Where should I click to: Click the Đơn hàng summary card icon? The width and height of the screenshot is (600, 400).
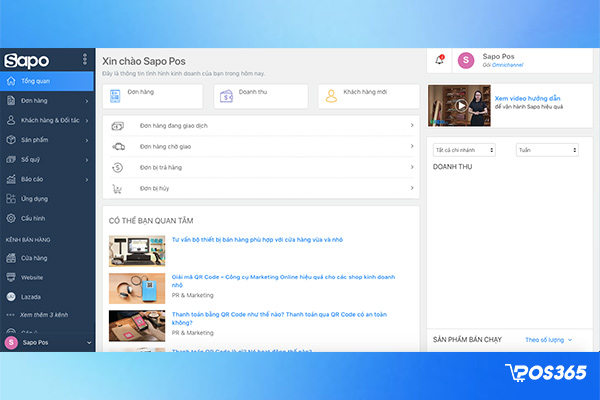pyautogui.click(x=115, y=96)
